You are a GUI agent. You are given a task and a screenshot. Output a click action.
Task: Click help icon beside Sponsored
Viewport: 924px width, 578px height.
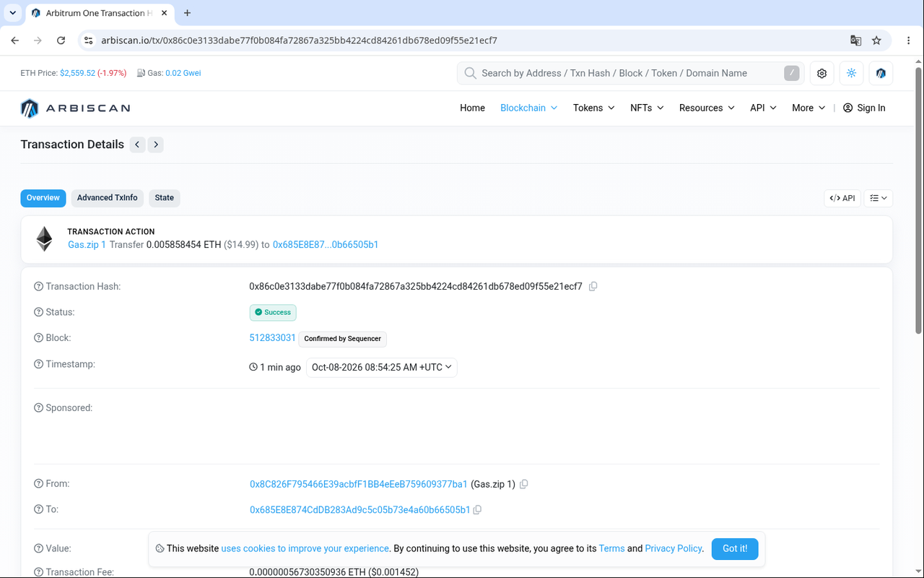(x=39, y=408)
